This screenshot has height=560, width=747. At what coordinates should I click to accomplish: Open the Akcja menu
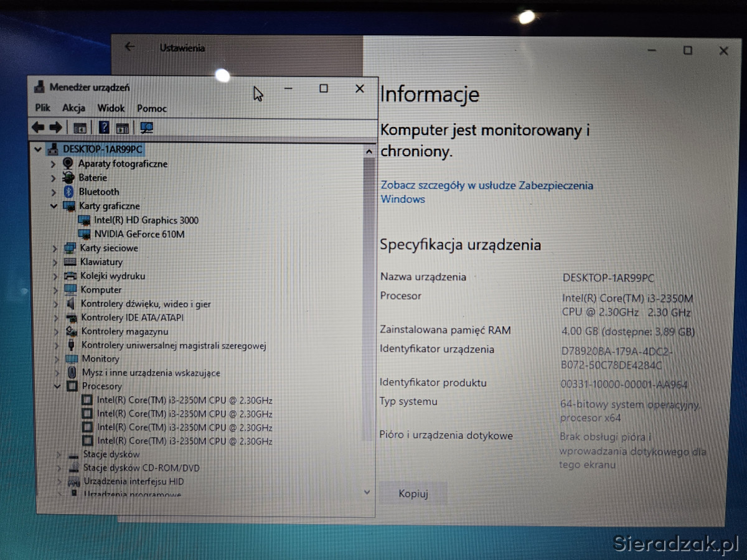[73, 108]
